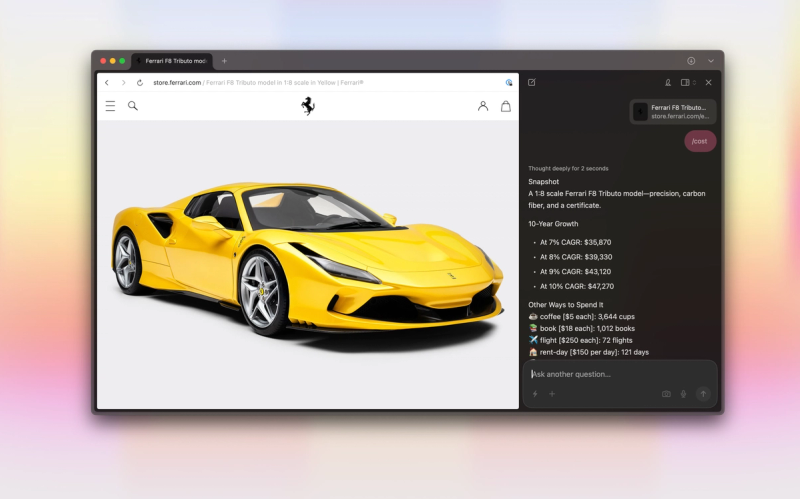Open the Ferrari F8 Tributo page attachment

672,112
